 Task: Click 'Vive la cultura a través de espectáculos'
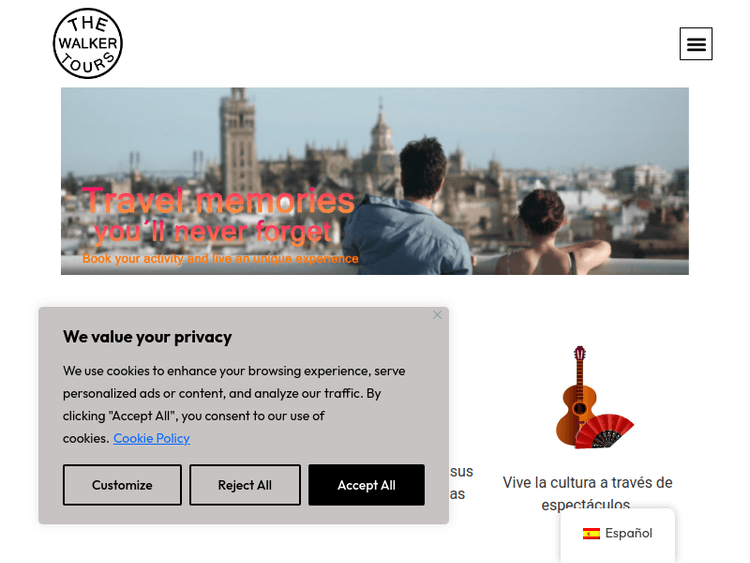pyautogui.click(x=587, y=493)
